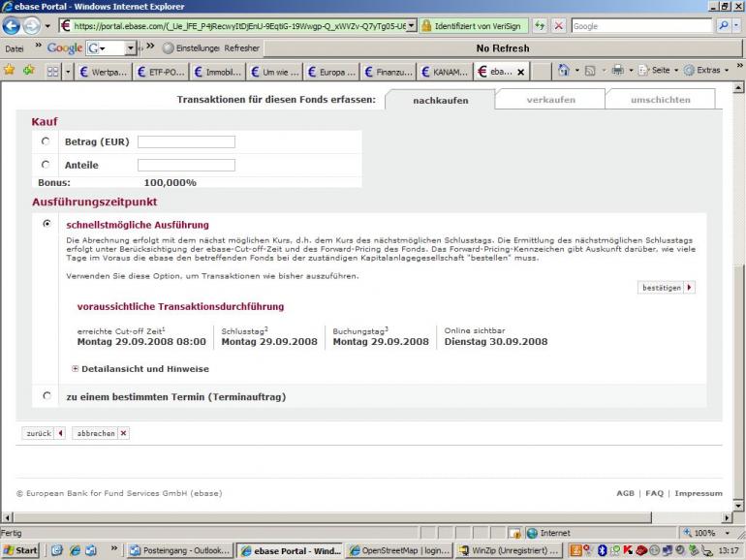Image resolution: width=746 pixels, height=560 pixels.
Task: Click the zurück button
Action: click(x=44, y=433)
